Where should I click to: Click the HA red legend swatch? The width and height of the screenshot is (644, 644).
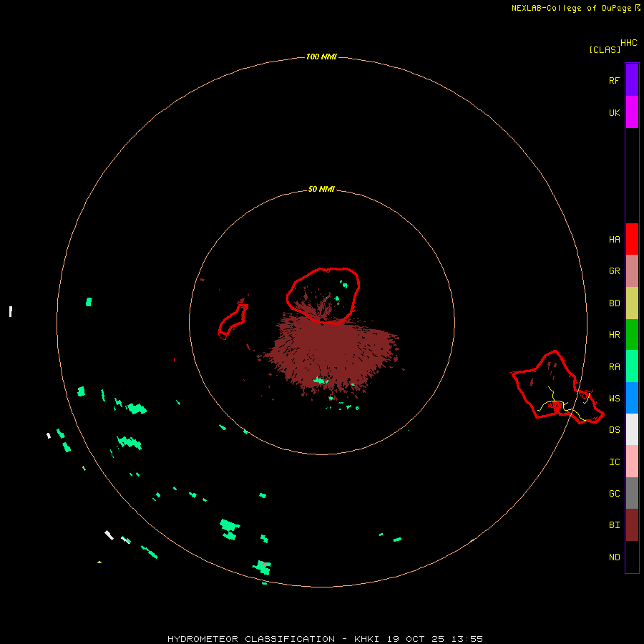click(632, 239)
